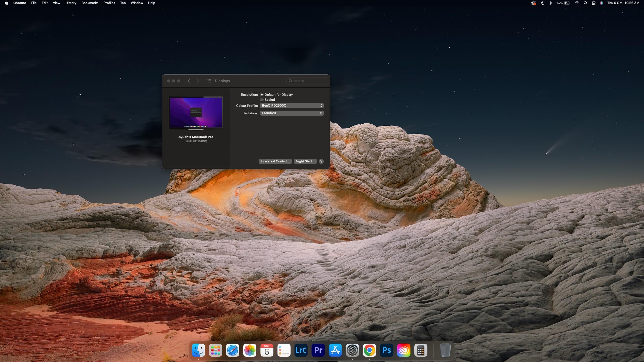The width and height of the screenshot is (644, 362).
Task: Open Lightroom Classic from the dock
Action: [301, 350]
